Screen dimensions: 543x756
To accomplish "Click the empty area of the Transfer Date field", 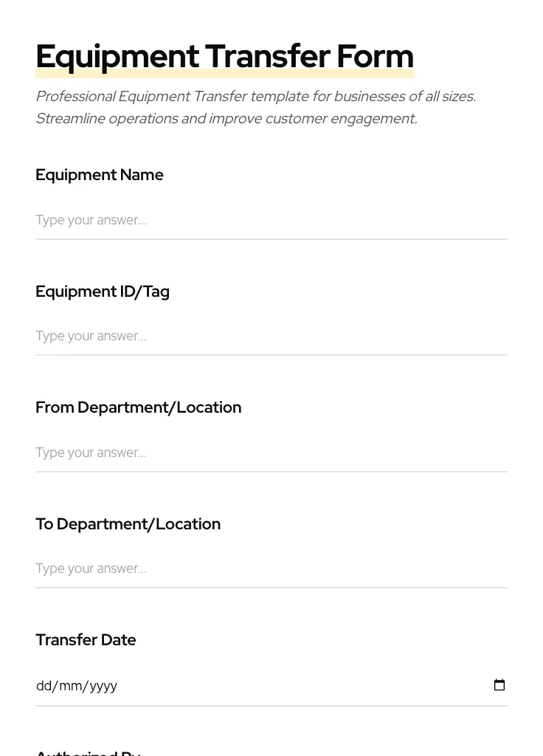I will (295, 686).
